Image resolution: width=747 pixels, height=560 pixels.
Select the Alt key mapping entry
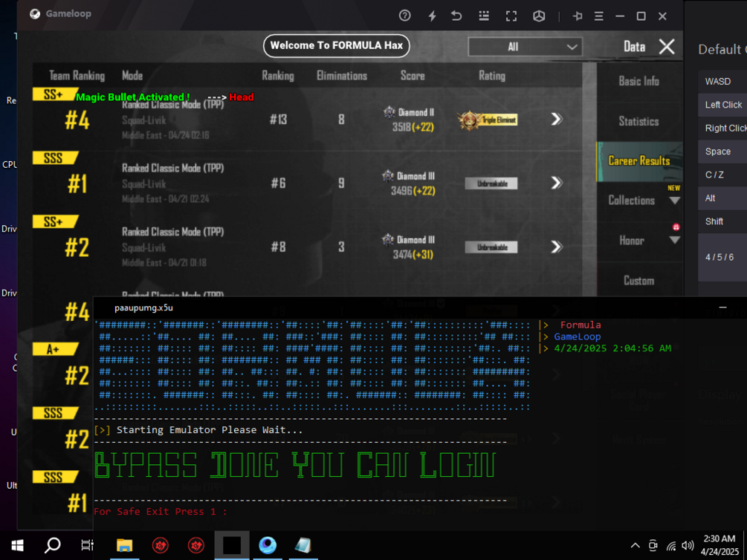point(722,198)
